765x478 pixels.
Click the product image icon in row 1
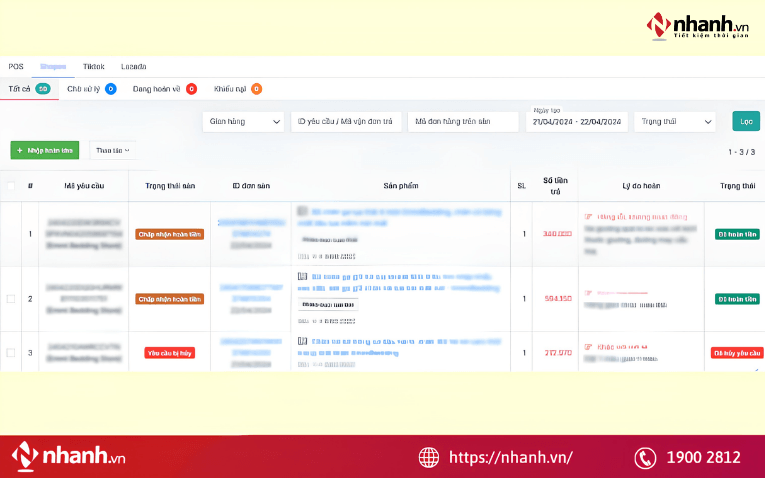[x=302, y=211]
